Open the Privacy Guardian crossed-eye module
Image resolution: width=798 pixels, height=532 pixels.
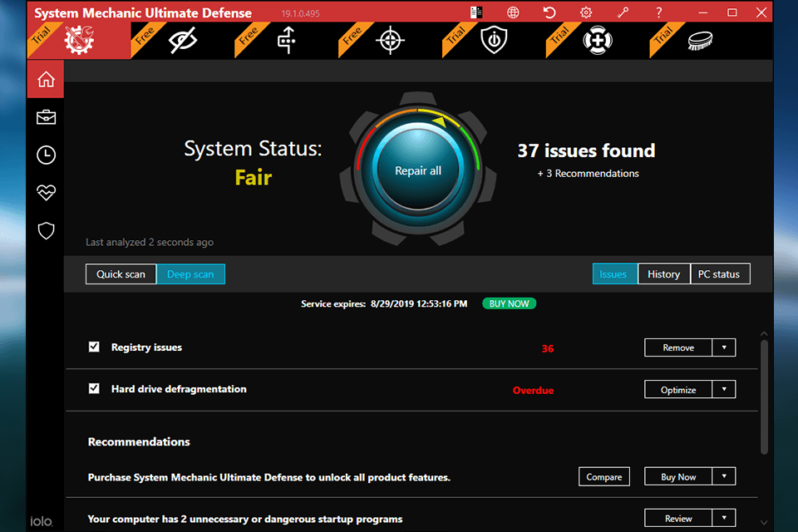182,40
